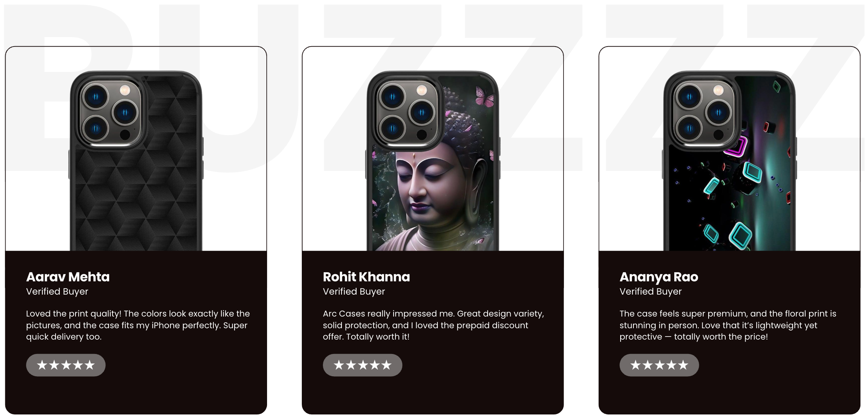Click the review text starting 'Arc Cases really impressed'
Image resolution: width=868 pixels, height=419 pixels.
tap(434, 325)
